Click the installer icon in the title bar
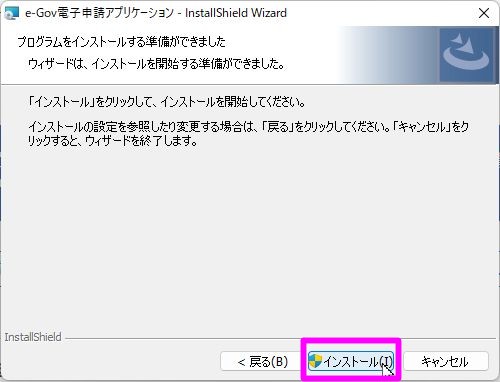Screen dimensions: 500x382 pos(12,13)
